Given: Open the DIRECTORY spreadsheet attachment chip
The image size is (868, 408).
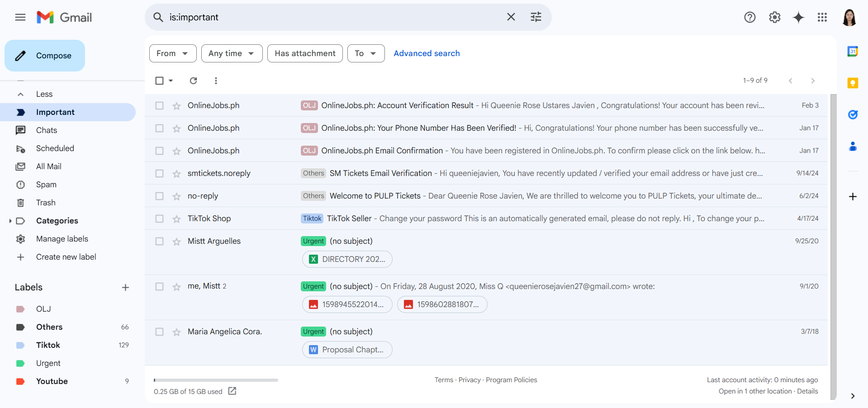Looking at the screenshot, I should (347, 259).
